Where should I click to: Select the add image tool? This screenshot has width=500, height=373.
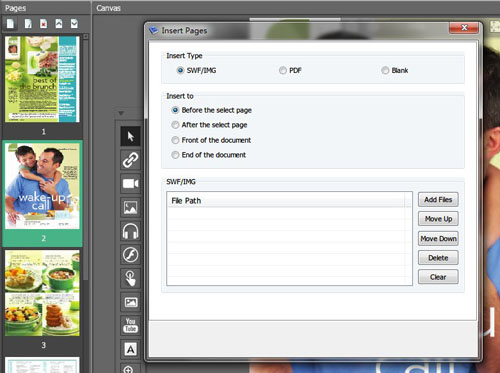(x=130, y=207)
